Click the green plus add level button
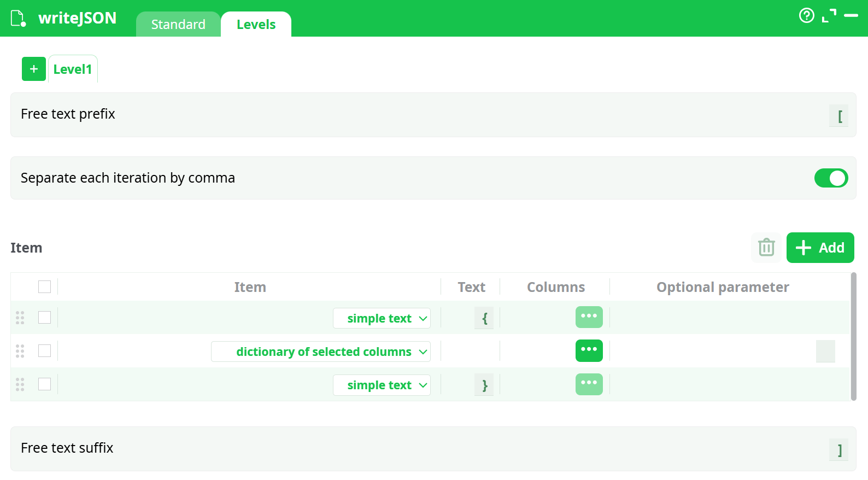The image size is (868, 480). point(34,69)
